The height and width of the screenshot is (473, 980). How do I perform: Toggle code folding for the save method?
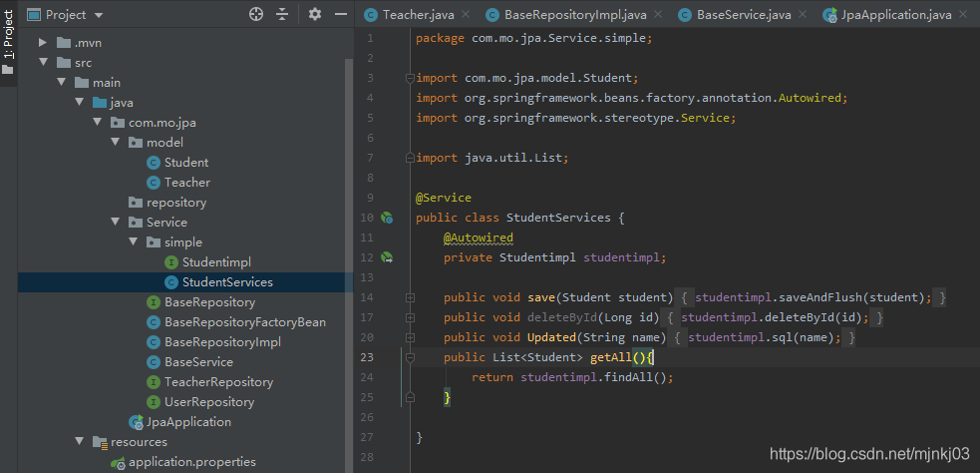[410, 297]
